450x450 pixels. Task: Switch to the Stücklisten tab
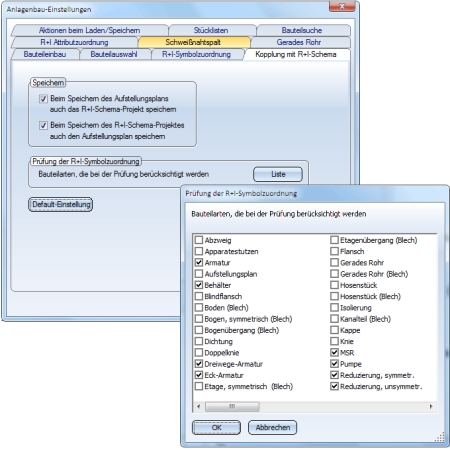point(211,30)
